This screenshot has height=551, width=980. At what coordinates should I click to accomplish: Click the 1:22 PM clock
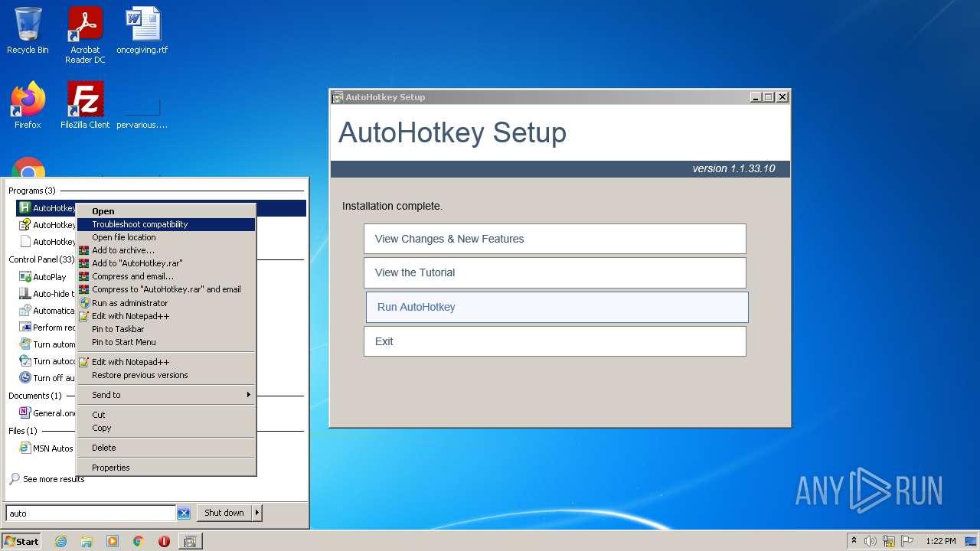[x=940, y=541]
